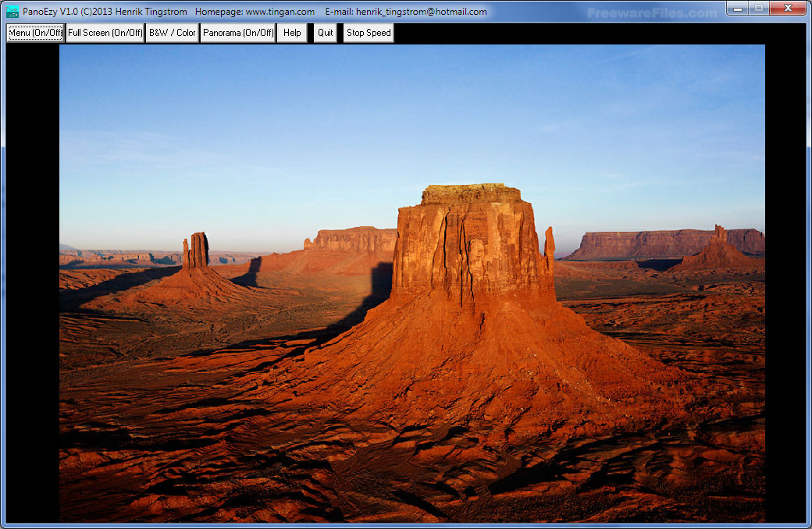Screen dimensions: 812x529
Task: Click the Stop Speed button
Action: [x=369, y=33]
